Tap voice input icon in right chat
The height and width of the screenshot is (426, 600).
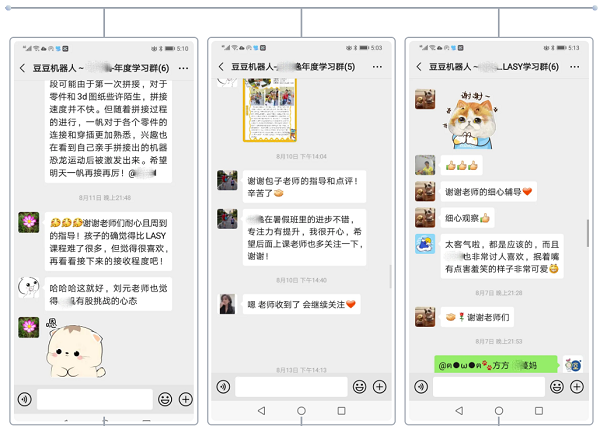(421, 387)
